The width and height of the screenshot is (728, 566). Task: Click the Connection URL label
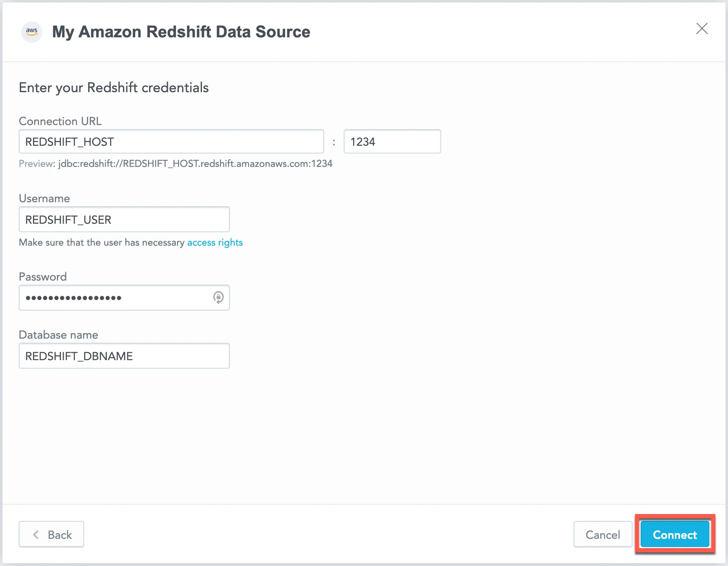click(x=60, y=121)
